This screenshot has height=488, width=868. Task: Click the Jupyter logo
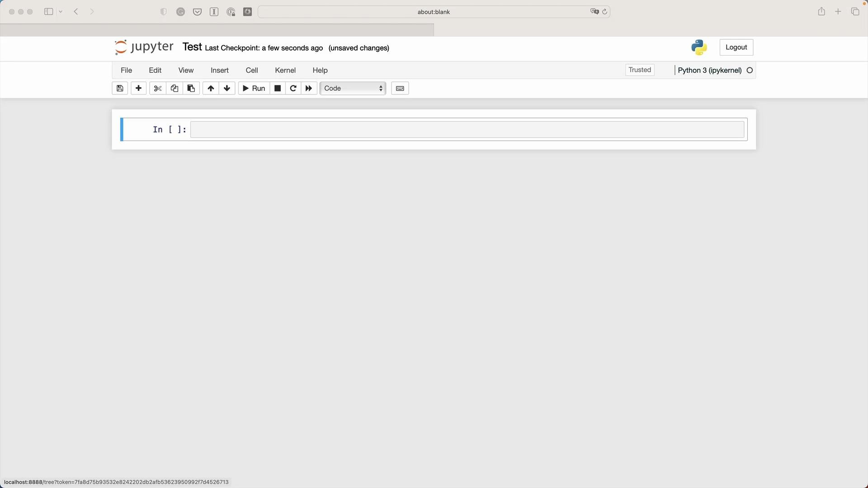[x=144, y=47]
